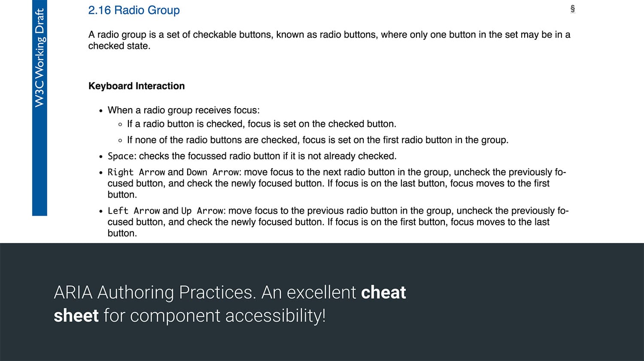Image resolution: width=644 pixels, height=361 pixels.
Task: Click the "Left Arrow" key name
Action: coord(134,211)
